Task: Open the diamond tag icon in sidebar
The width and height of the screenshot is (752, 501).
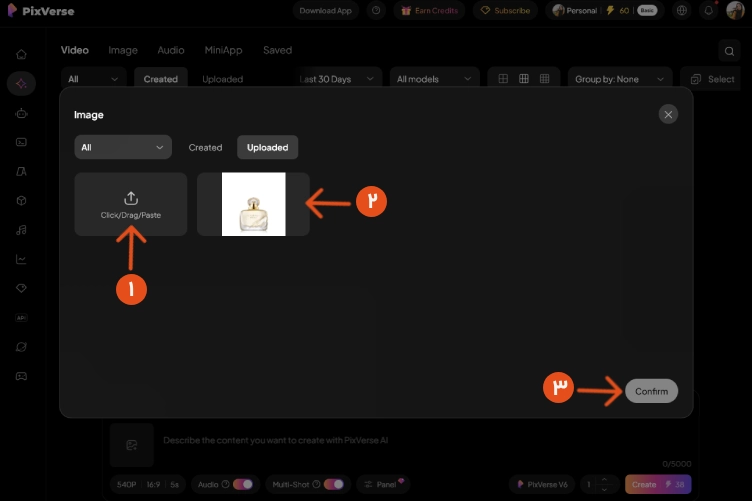Action: pyautogui.click(x=21, y=288)
